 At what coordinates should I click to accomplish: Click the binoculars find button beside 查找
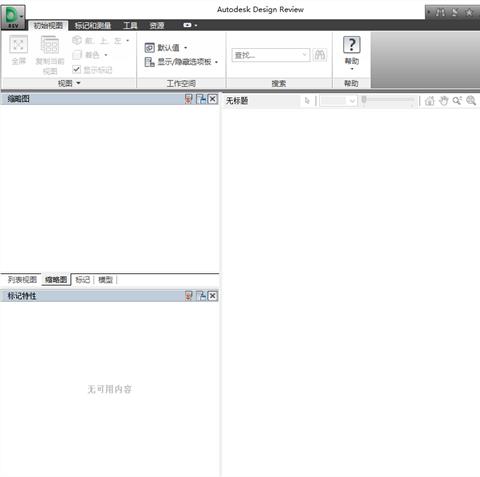pyautogui.click(x=320, y=55)
